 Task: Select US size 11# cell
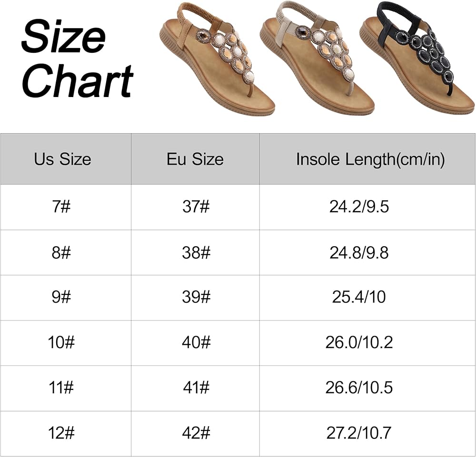[61, 388]
